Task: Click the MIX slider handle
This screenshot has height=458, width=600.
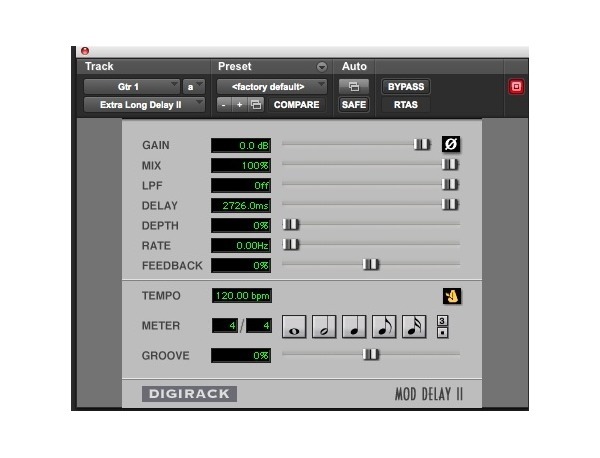Action: click(x=450, y=165)
